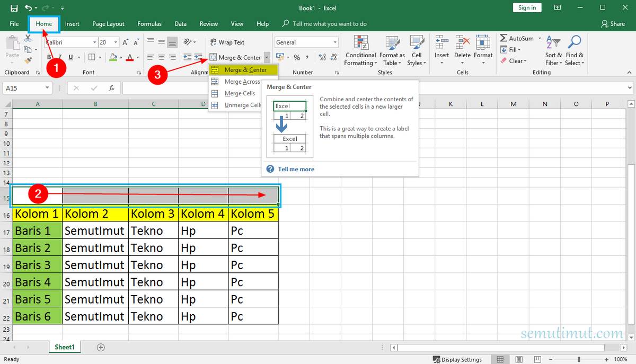
Task: Open Clipboard pane launcher
Action: tap(38, 72)
